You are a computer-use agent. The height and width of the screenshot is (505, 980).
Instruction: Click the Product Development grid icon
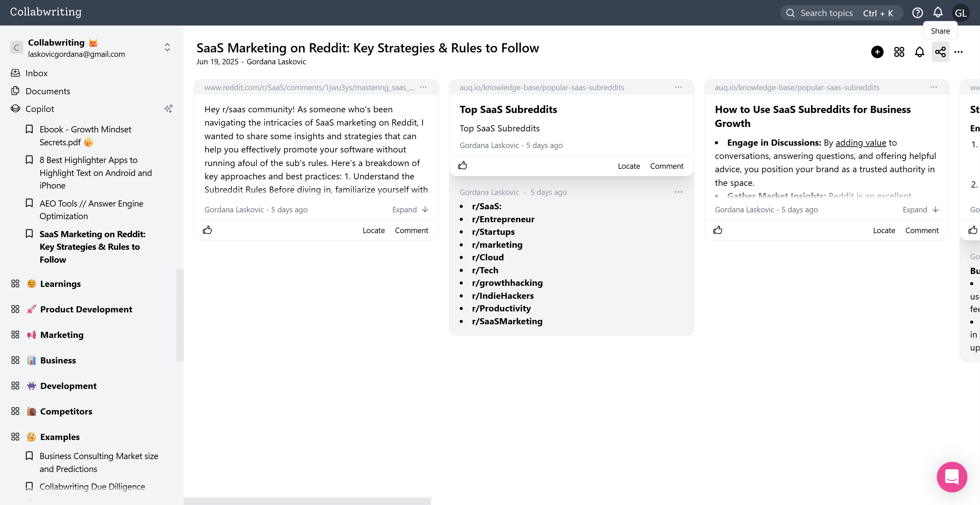pyautogui.click(x=15, y=309)
